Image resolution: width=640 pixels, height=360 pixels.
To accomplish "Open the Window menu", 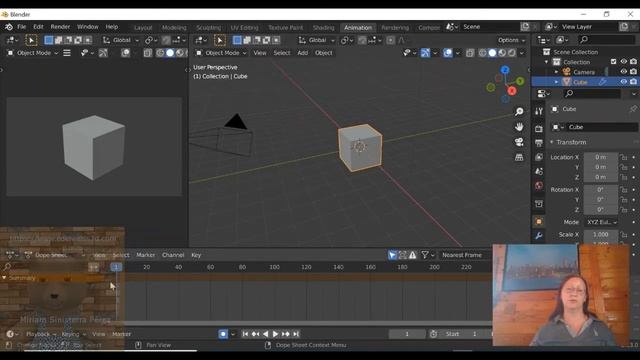I will tap(88, 27).
